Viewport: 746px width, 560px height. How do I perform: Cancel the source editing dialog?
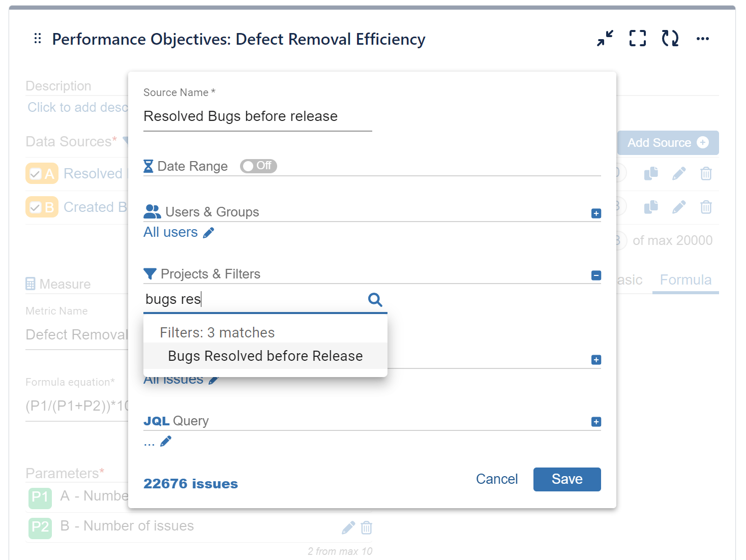coord(497,479)
